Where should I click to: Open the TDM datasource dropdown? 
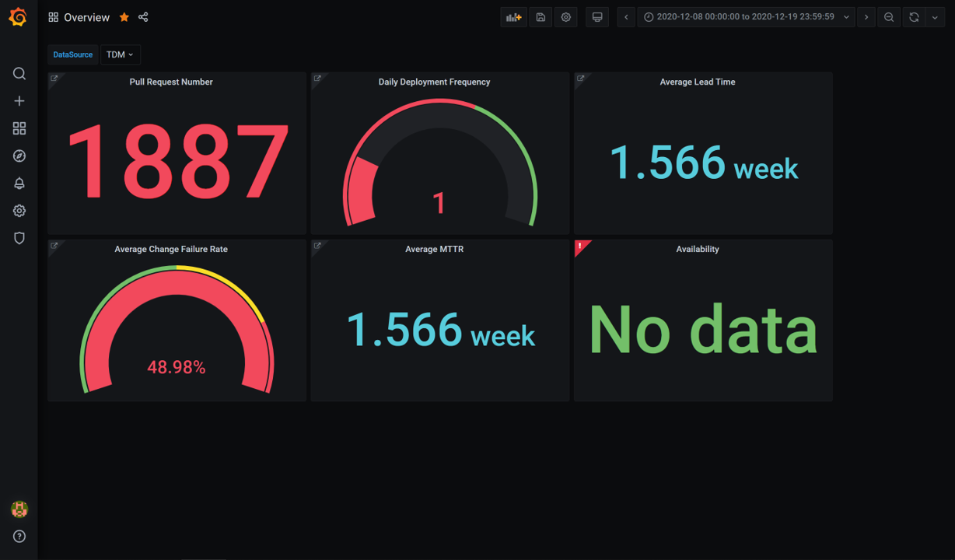coord(120,54)
